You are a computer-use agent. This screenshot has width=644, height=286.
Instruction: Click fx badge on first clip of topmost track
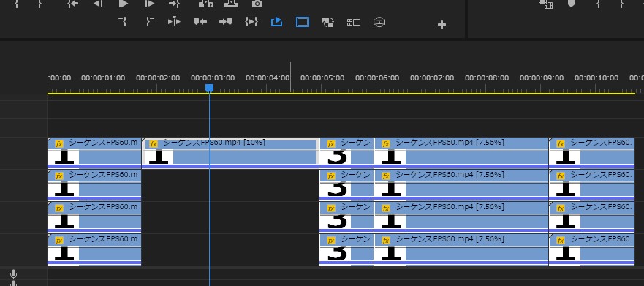(x=58, y=144)
